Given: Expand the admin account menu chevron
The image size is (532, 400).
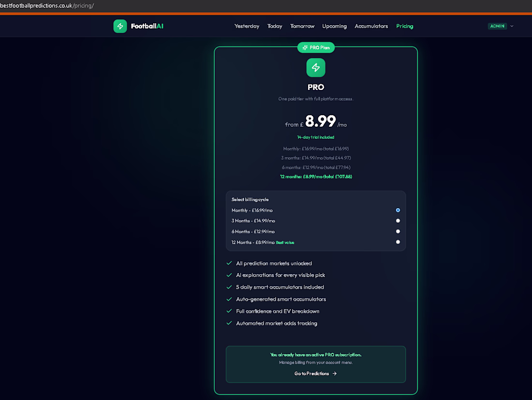Looking at the screenshot, I should 512,26.
